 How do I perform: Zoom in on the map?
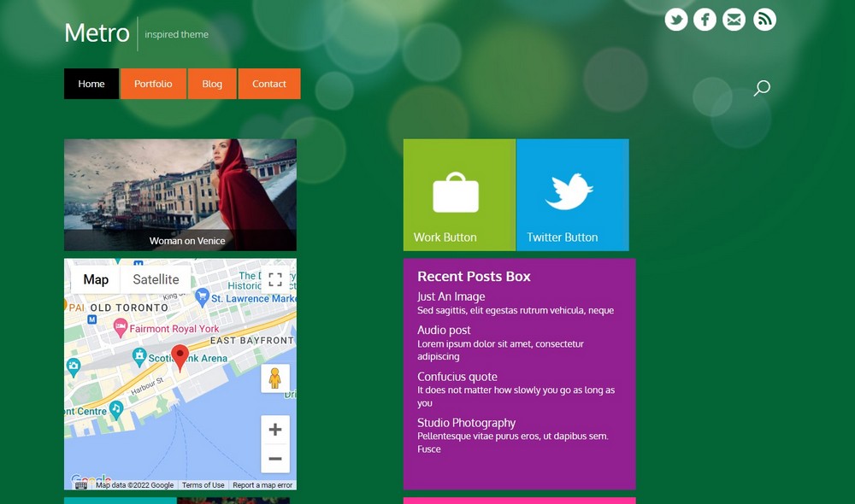tap(274, 430)
